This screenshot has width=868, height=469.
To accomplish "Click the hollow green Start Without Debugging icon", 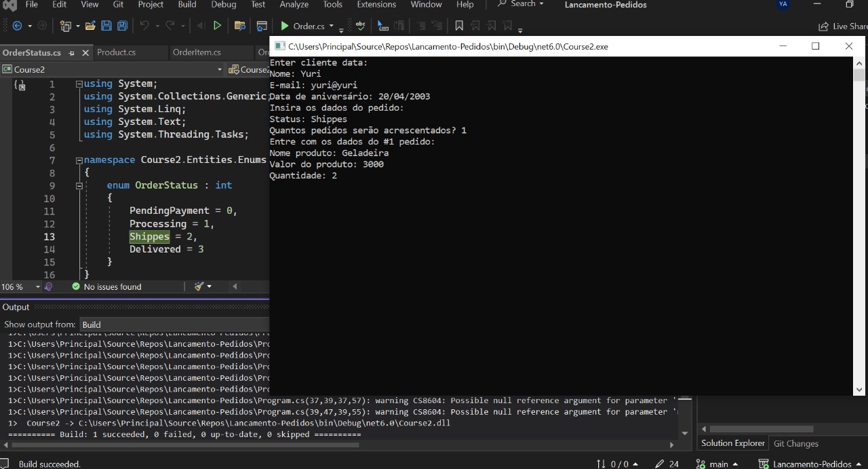I will click(x=217, y=26).
